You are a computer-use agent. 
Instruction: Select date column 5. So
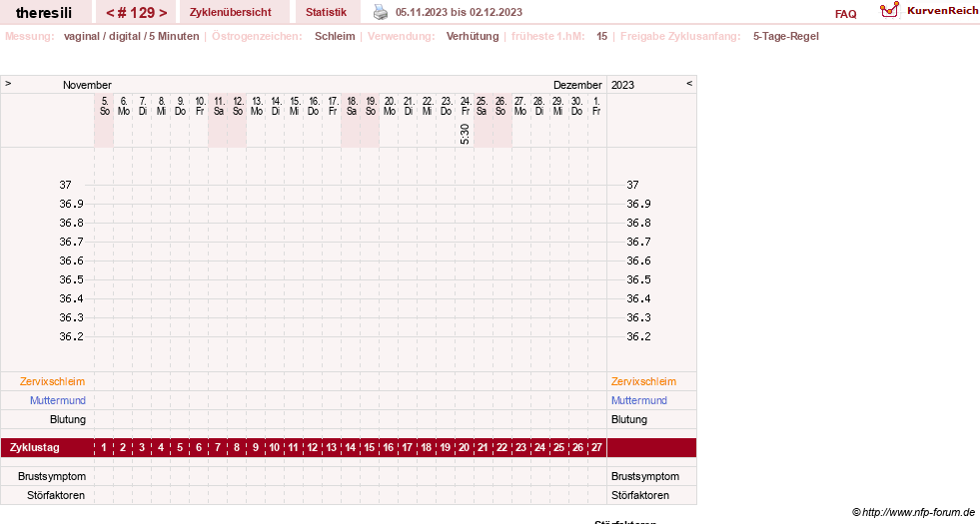pyautogui.click(x=104, y=106)
